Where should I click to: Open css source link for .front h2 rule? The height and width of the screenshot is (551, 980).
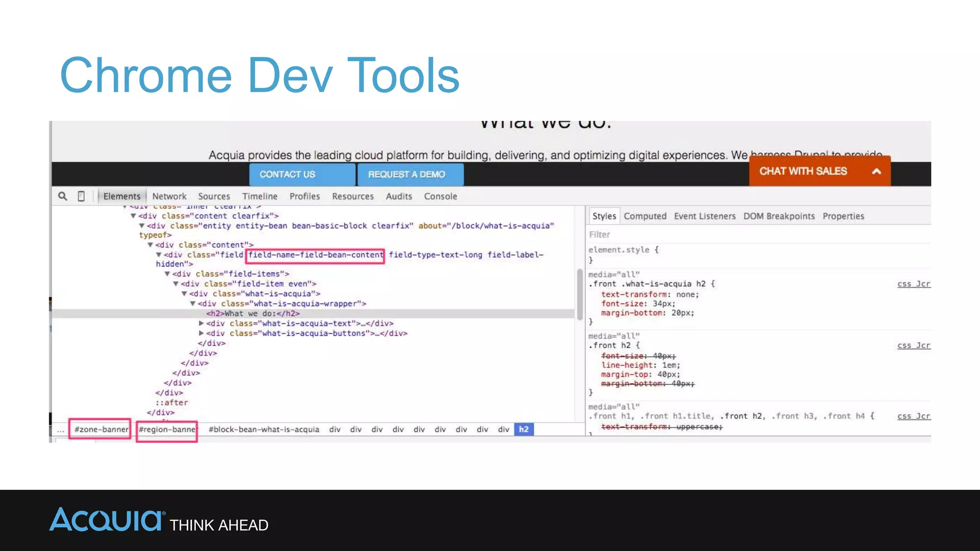tap(913, 345)
